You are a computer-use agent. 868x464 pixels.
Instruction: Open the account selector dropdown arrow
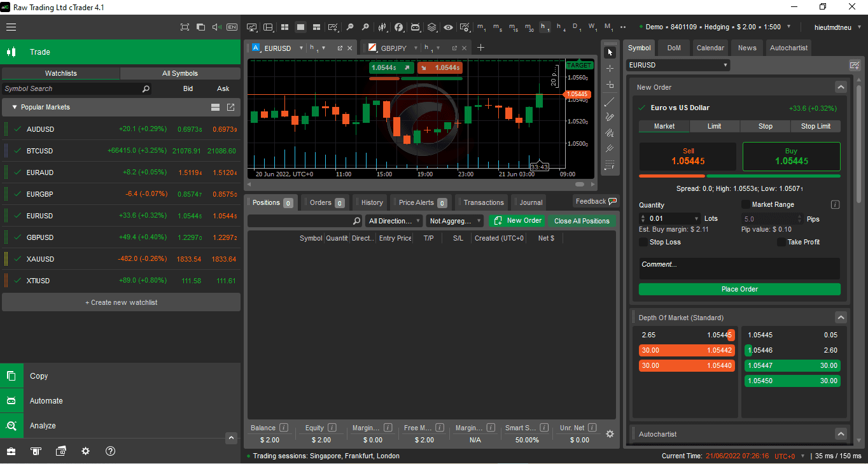(788, 27)
